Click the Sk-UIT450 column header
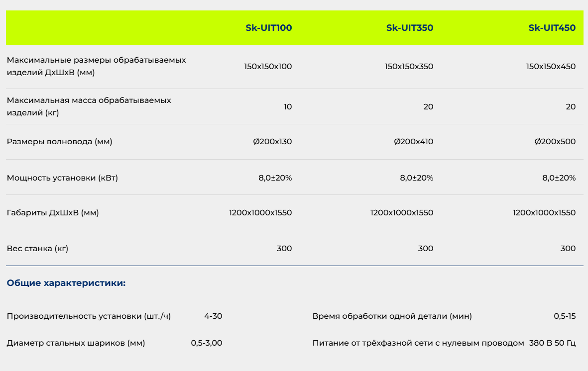The width and height of the screenshot is (588, 371). 552,28
